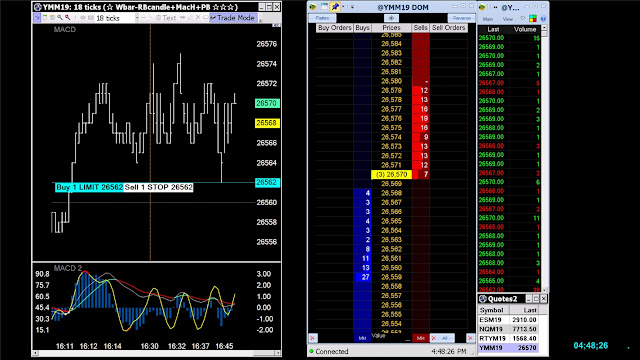Click the arrow drawing tool icon

click(182, 18)
